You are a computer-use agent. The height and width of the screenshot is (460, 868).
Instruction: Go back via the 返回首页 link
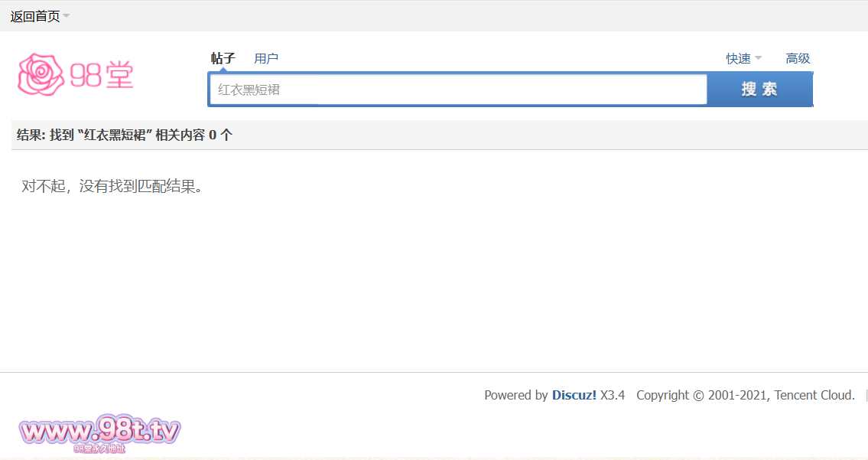pyautogui.click(x=34, y=16)
